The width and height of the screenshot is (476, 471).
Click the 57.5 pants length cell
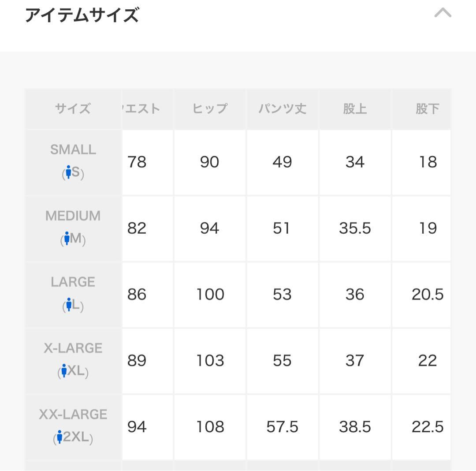(282, 427)
